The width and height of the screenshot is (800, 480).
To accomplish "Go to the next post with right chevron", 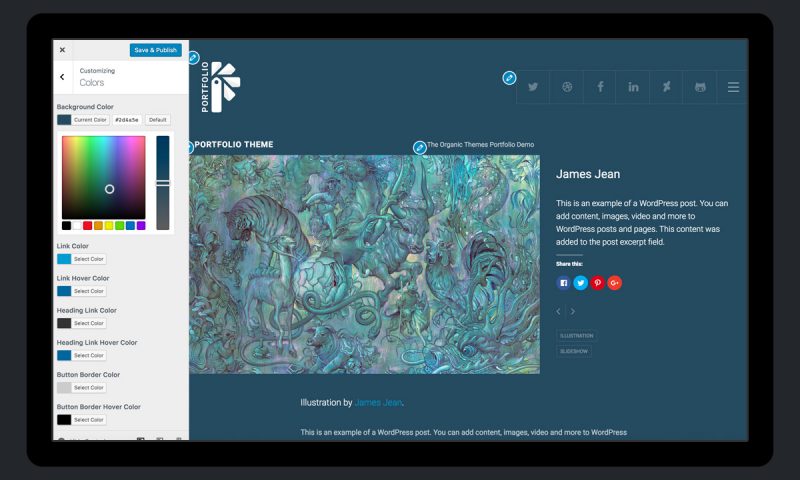I will (x=572, y=311).
